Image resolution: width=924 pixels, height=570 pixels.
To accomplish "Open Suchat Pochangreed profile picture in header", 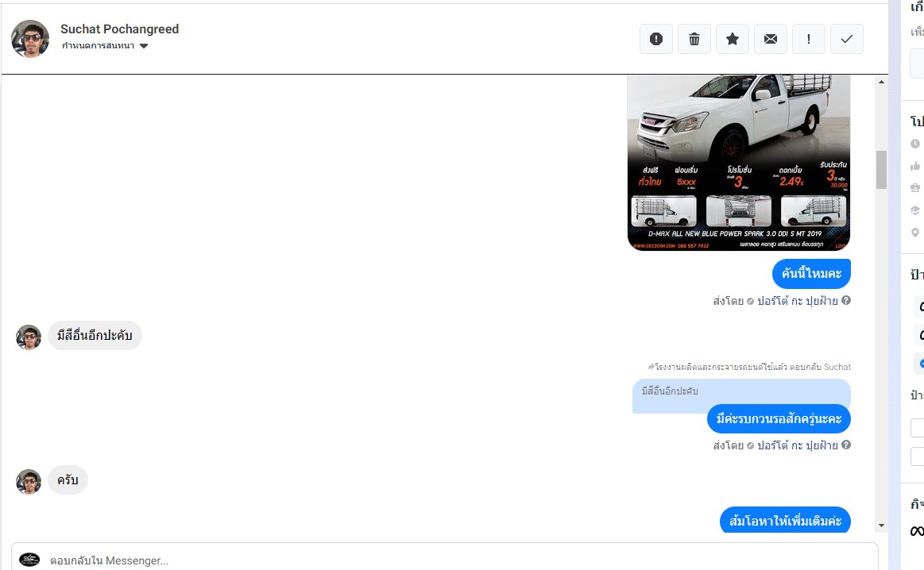I will point(30,39).
